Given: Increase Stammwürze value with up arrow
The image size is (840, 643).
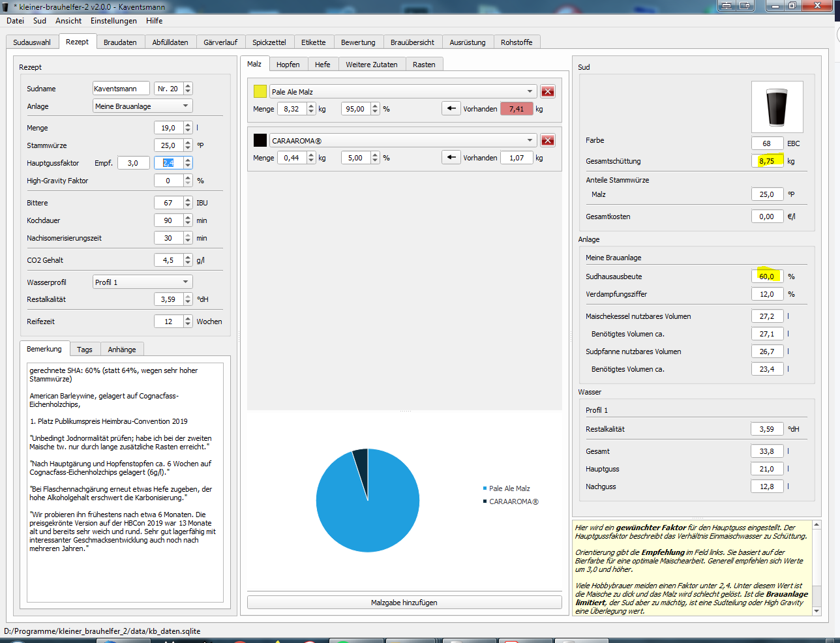Looking at the screenshot, I should click(x=188, y=142).
